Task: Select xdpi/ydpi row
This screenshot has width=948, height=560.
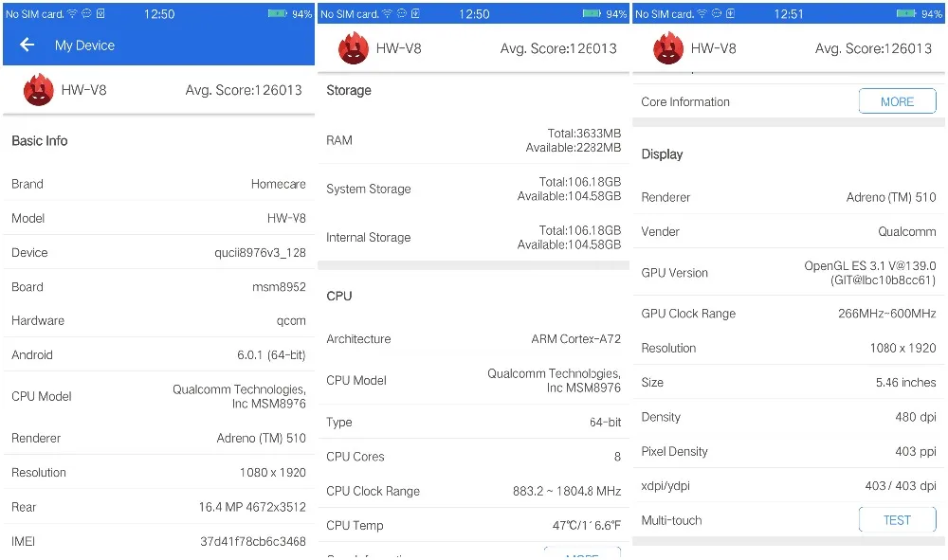Action: tap(789, 486)
